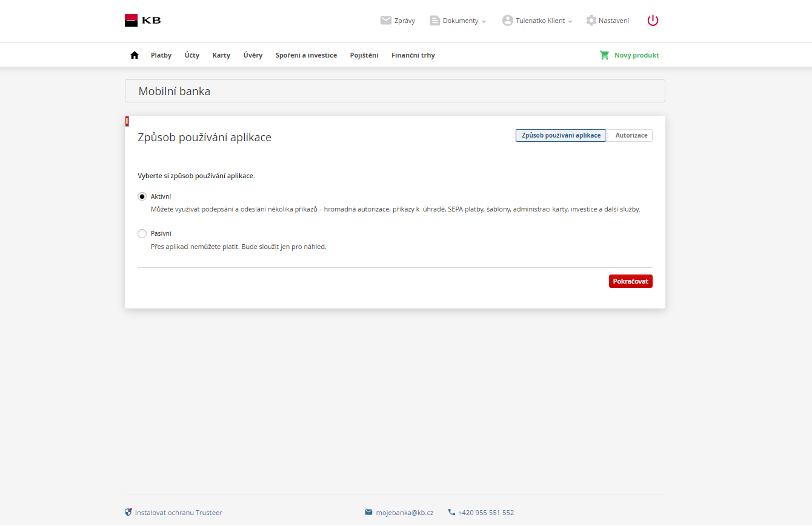This screenshot has height=526, width=812.
Task: Click the KB bank logo
Action: pos(143,21)
